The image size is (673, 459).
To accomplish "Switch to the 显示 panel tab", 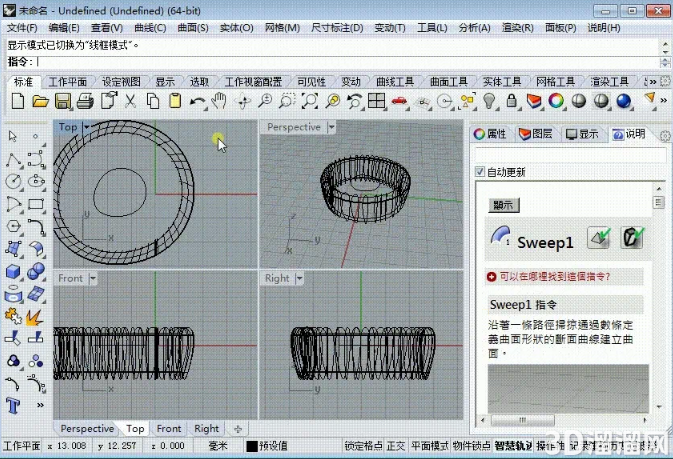I will click(582, 134).
